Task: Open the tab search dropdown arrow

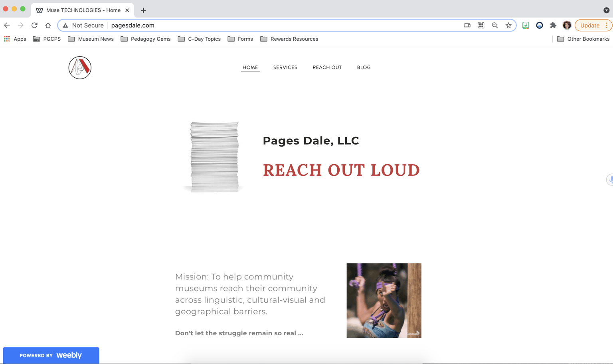Action: [x=606, y=10]
